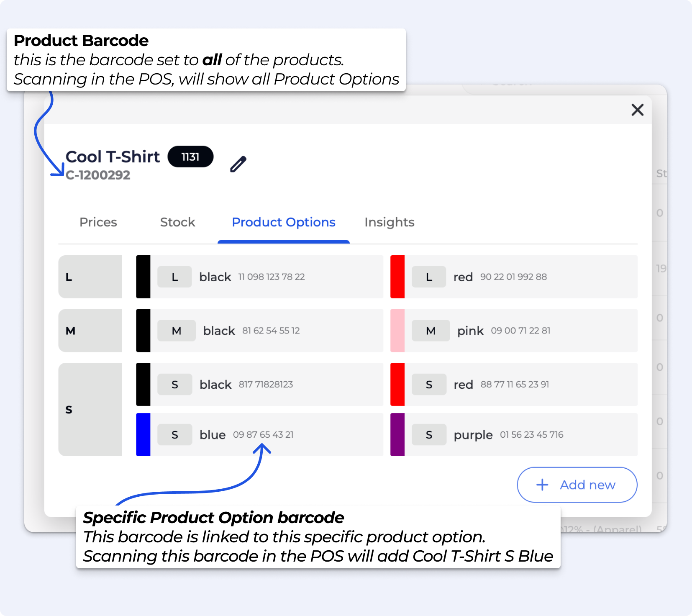Close the product details dialog
Screen dimensions: 692x616
tap(637, 110)
